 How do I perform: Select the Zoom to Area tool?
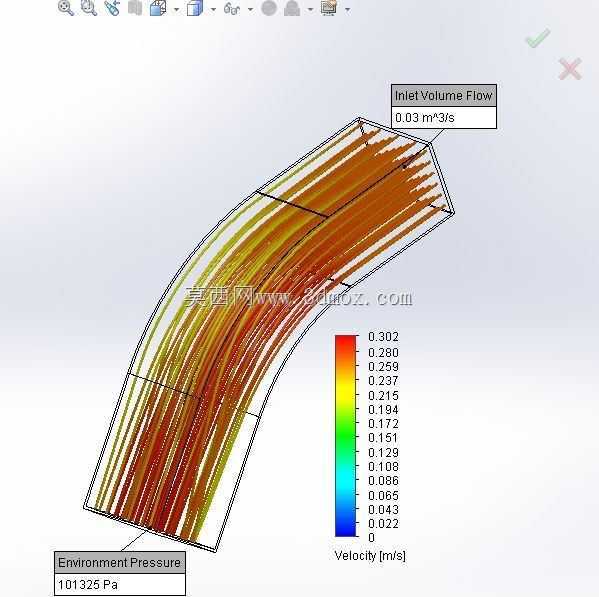tap(89, 8)
